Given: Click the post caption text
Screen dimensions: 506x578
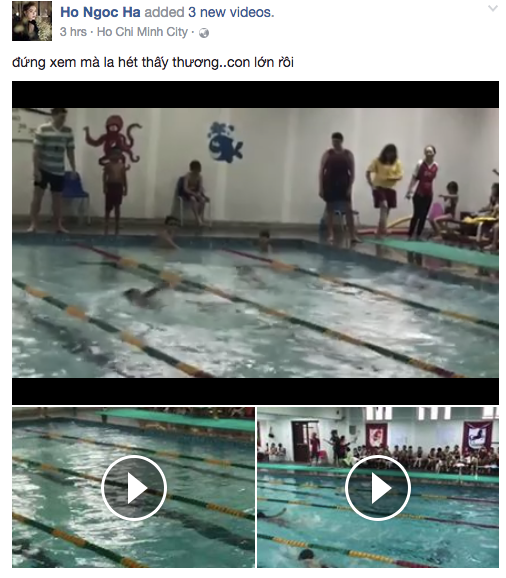Looking at the screenshot, I should coord(153,62).
